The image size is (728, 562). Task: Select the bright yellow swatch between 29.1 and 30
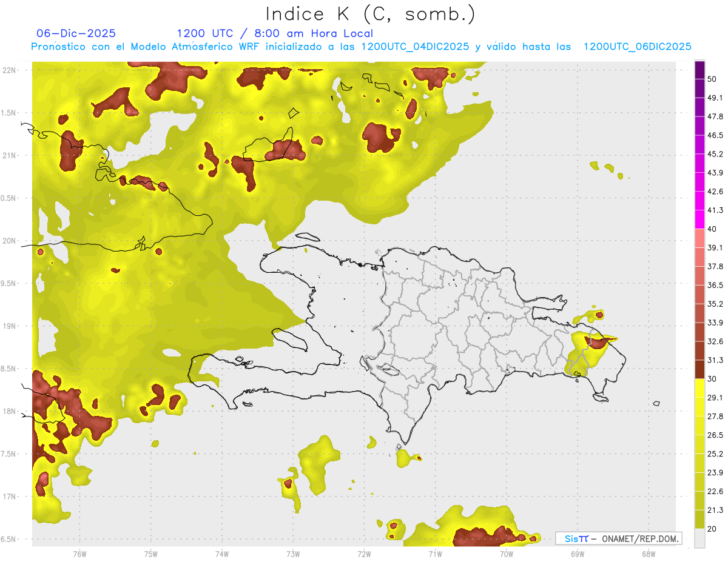point(699,388)
